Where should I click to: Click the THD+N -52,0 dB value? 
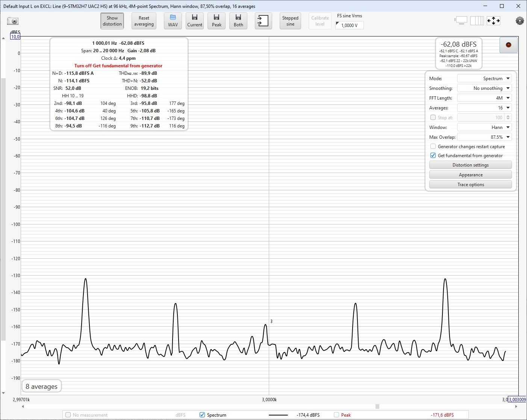(x=148, y=81)
